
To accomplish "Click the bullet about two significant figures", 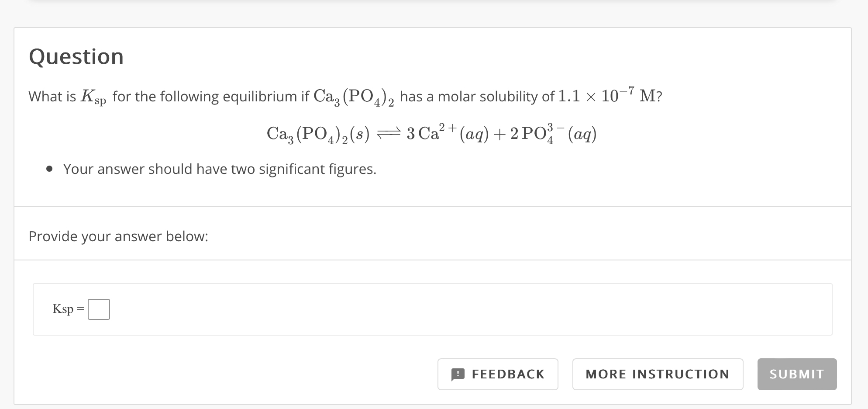I will [x=220, y=169].
